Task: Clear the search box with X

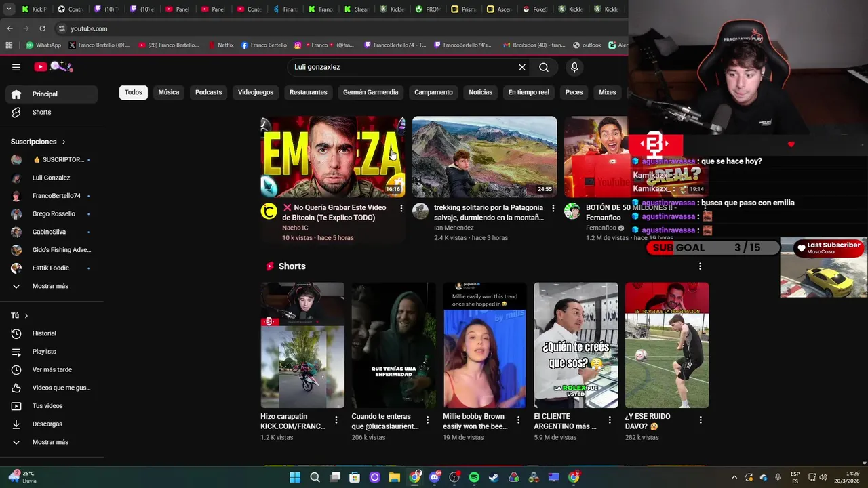Action: pyautogui.click(x=522, y=67)
